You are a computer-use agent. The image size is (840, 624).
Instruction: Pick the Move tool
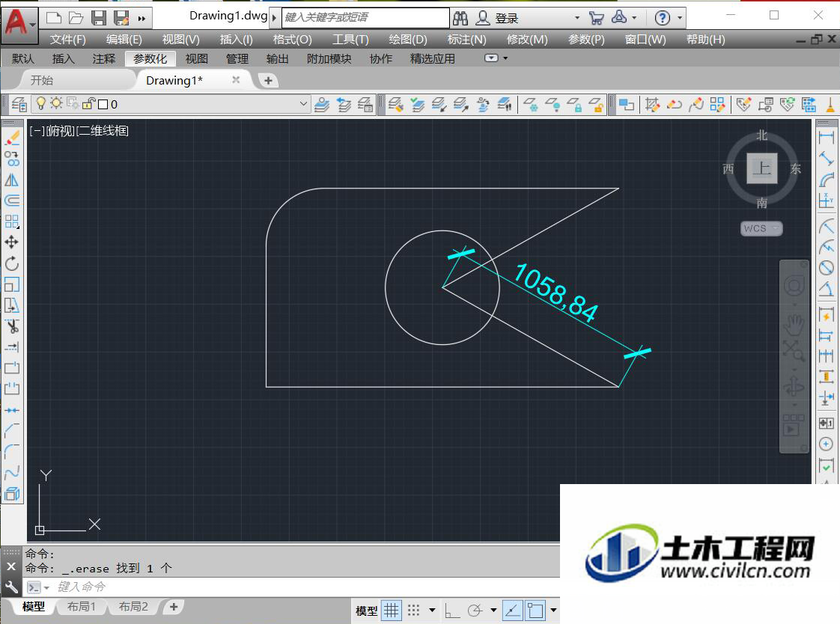pyautogui.click(x=12, y=242)
